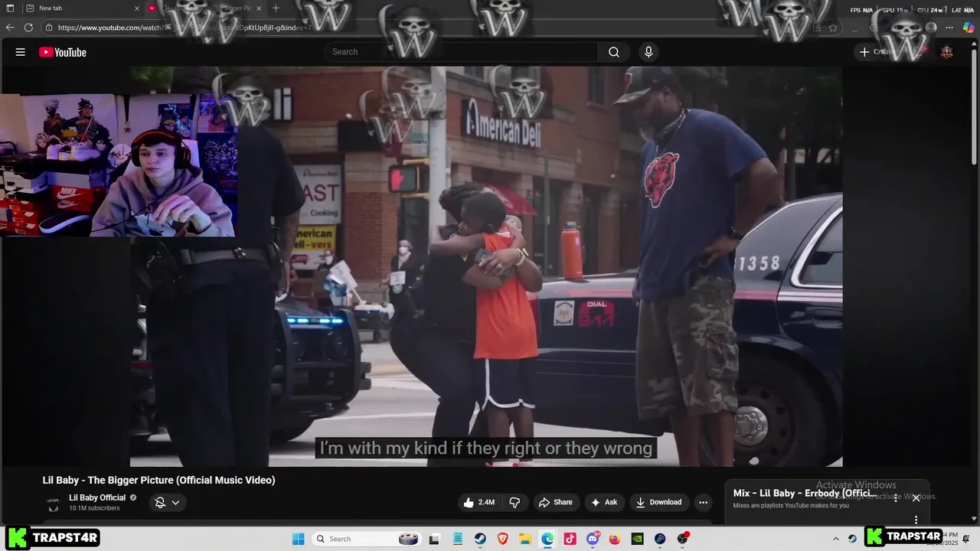This screenshot has width=980, height=551.
Task: Click the 10.1M subscribers text
Action: [x=94, y=508]
